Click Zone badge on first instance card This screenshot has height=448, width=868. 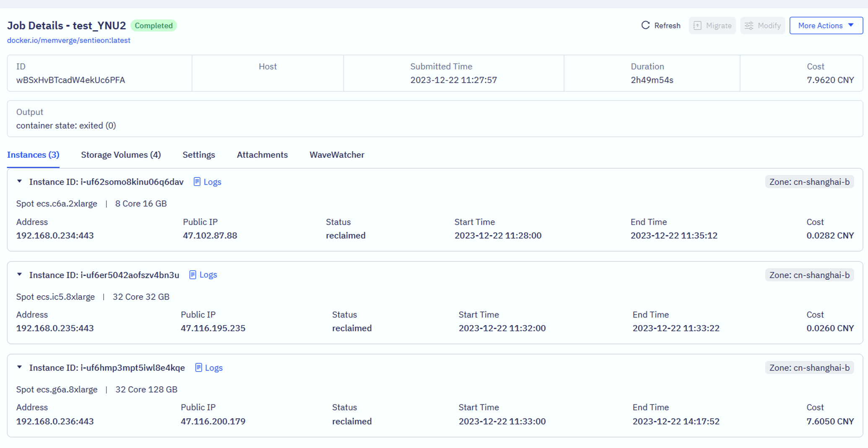coord(809,182)
